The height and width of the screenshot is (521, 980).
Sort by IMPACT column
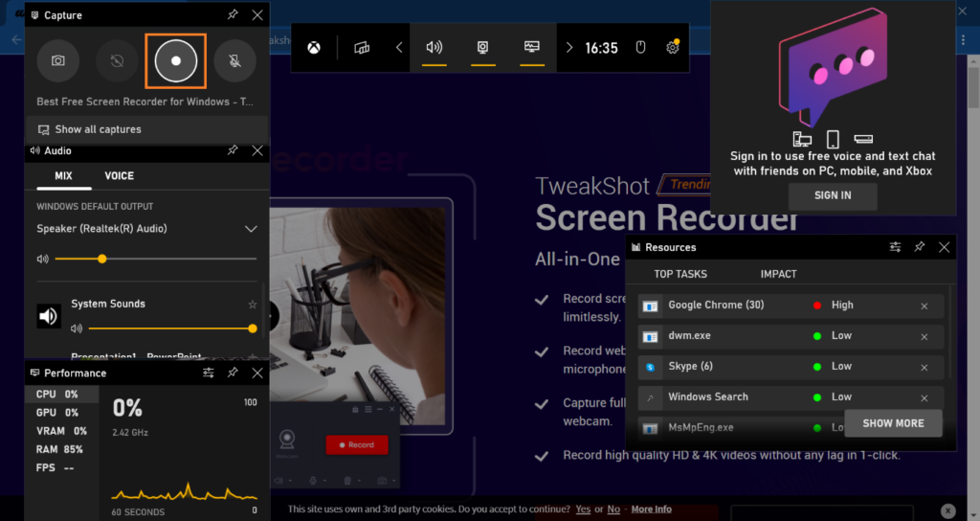click(x=778, y=274)
